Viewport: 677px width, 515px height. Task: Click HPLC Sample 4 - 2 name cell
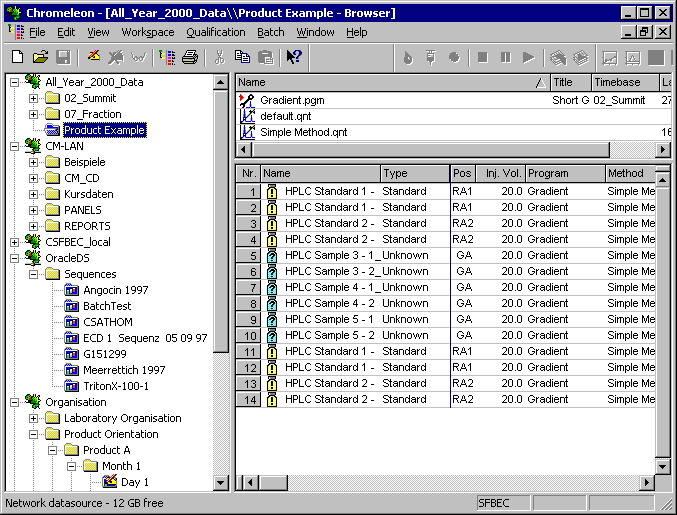point(330,303)
